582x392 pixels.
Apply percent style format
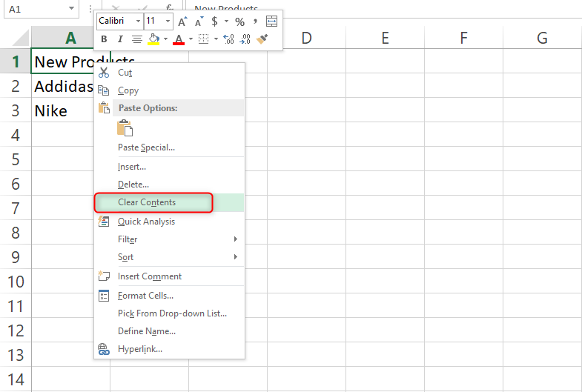239,21
